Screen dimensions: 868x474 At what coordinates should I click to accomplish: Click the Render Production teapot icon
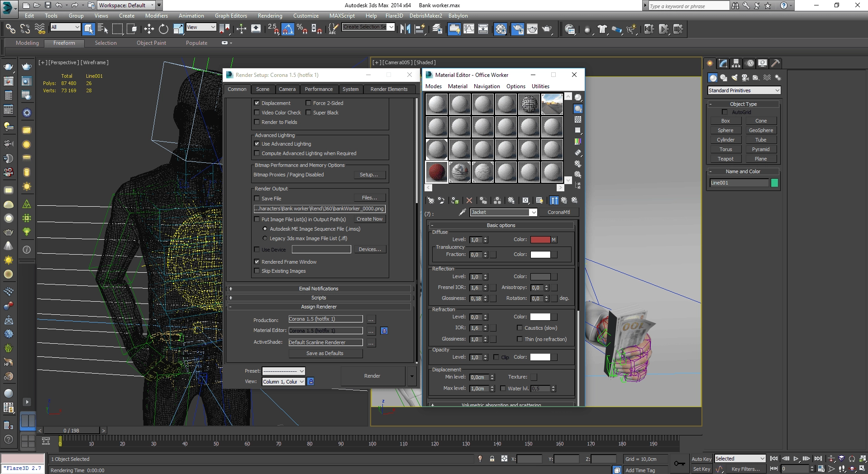(547, 29)
